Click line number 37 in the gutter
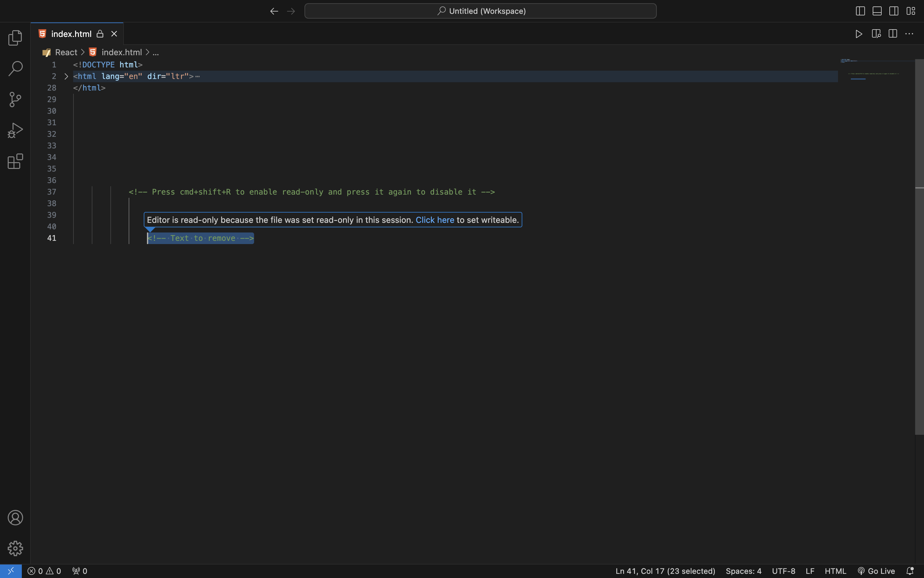The height and width of the screenshot is (578, 924). point(52,192)
